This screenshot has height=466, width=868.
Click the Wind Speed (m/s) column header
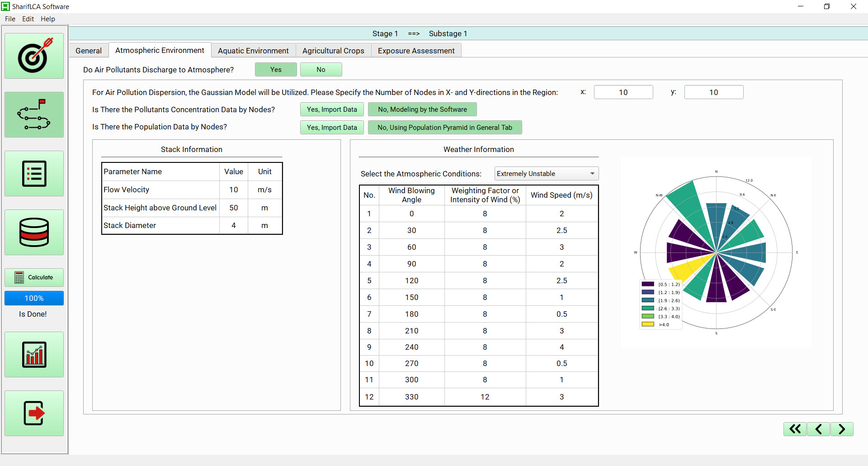(562, 195)
